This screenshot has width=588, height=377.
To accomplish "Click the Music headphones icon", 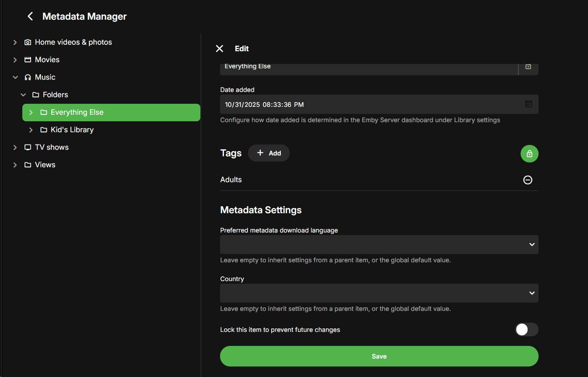I will click(28, 78).
